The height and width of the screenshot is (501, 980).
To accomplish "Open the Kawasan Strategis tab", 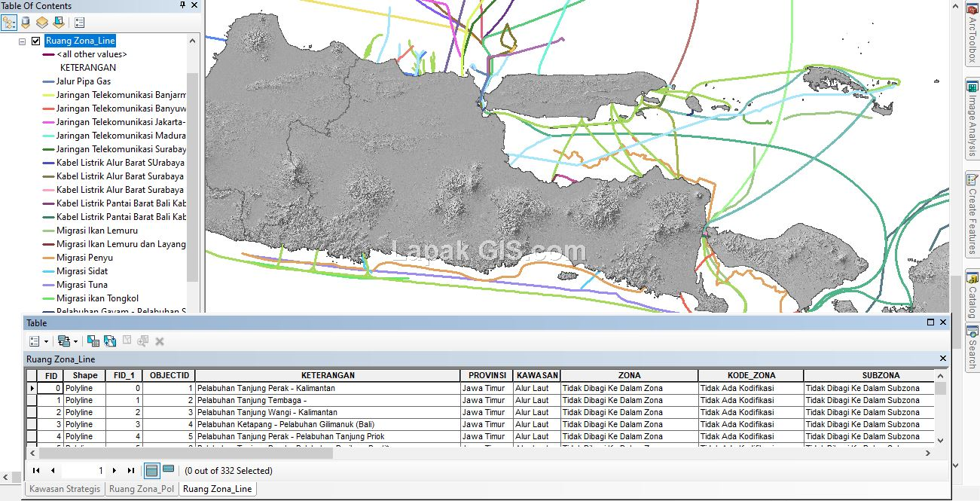I will pyautogui.click(x=64, y=488).
